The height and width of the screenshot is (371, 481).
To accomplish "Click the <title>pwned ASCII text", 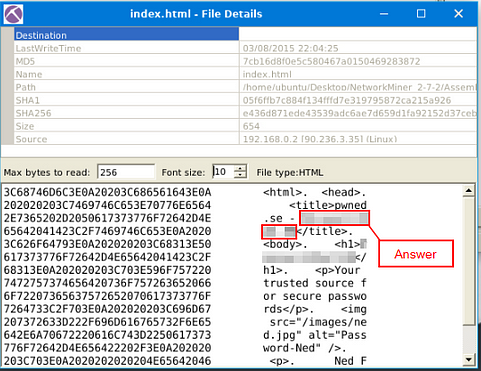I will pos(328,205).
